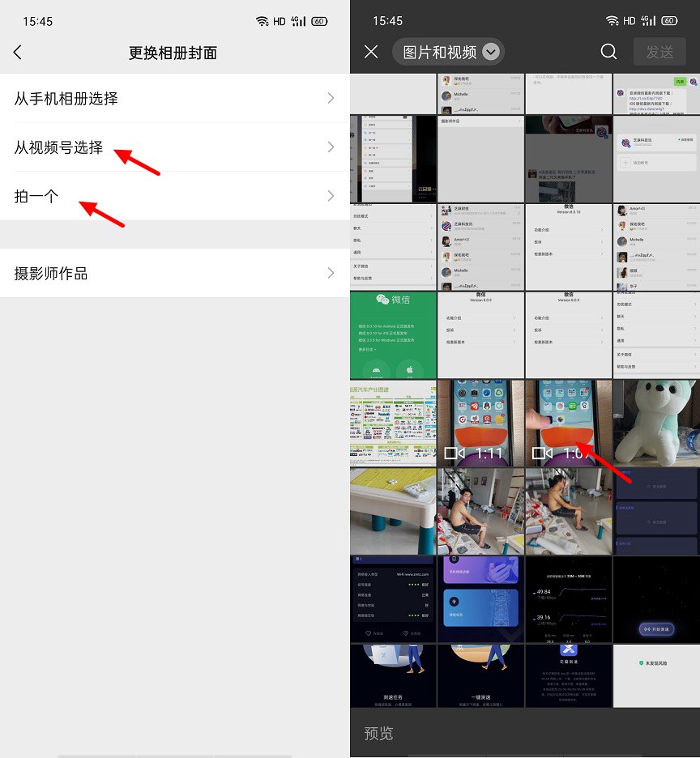Select the 拍一个 option
This screenshot has height=758, width=700.
pyautogui.click(x=36, y=195)
